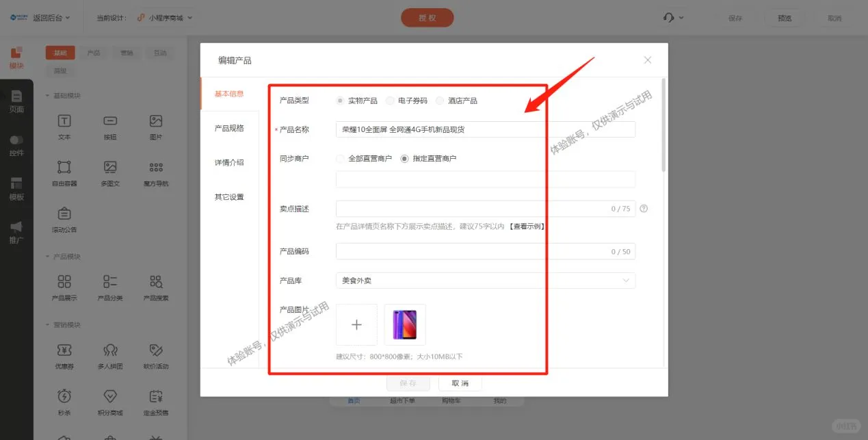This screenshot has width=868, height=440.
Task: Select the 文本 (Text) module
Action: point(64,127)
